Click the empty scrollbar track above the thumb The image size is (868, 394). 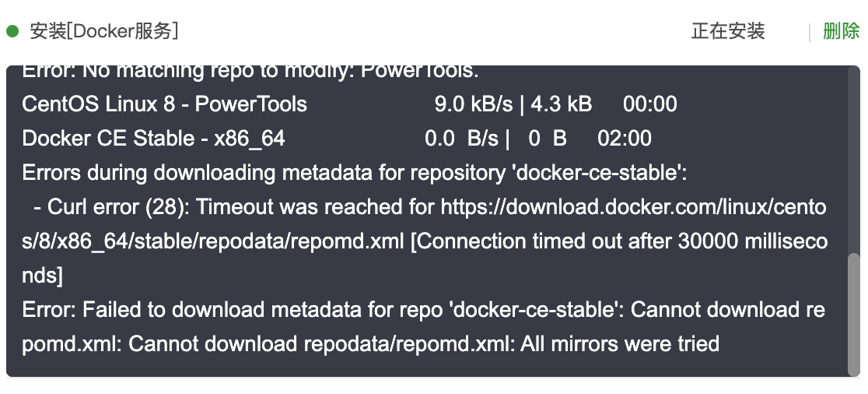tap(853, 160)
